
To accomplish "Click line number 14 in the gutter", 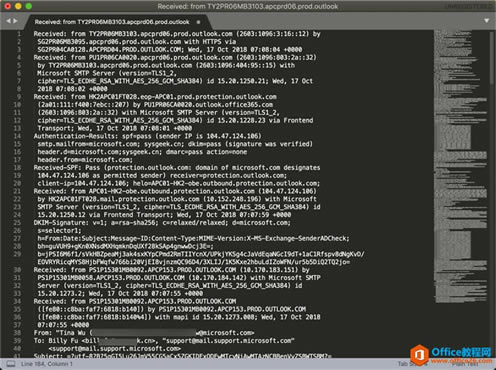I will (17, 136).
